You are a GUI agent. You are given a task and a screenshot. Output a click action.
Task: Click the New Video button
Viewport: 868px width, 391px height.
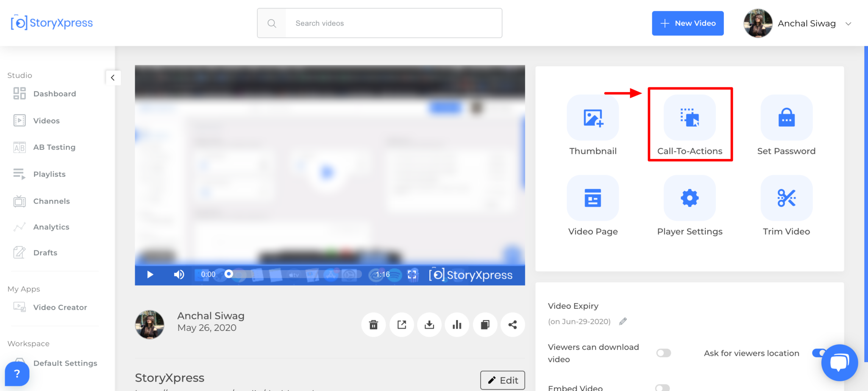click(687, 23)
